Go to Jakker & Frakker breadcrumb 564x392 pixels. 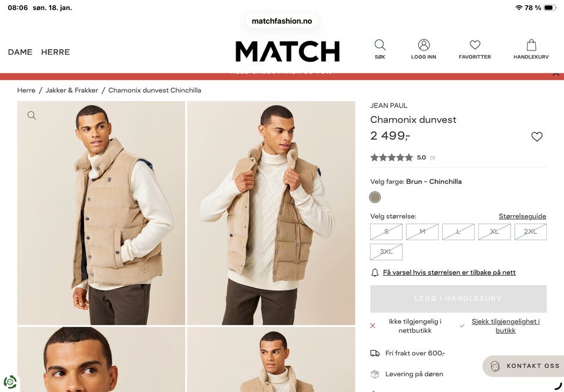point(72,91)
